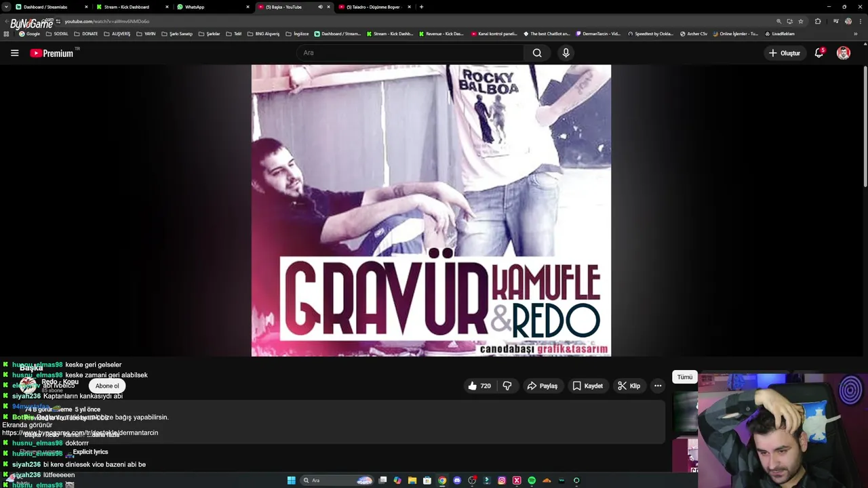Open Revenue - Kick Dashboard bookmark

(441, 34)
